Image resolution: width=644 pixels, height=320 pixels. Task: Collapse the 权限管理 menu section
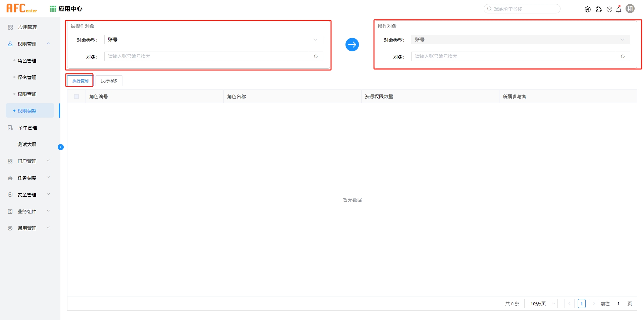48,44
